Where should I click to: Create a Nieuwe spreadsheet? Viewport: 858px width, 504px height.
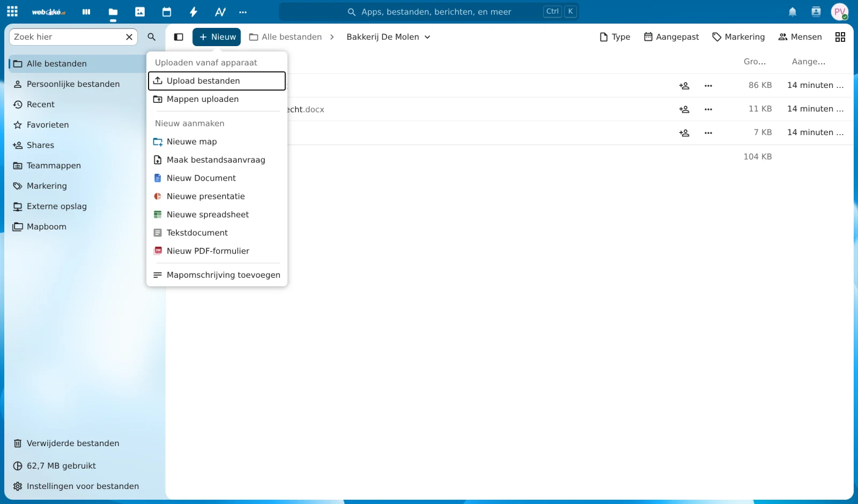click(217, 214)
